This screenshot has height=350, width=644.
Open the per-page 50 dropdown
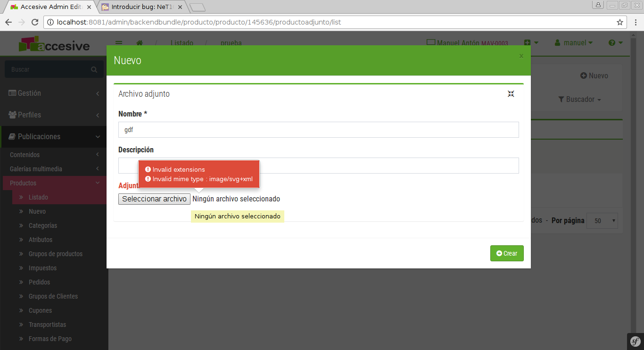(602, 221)
